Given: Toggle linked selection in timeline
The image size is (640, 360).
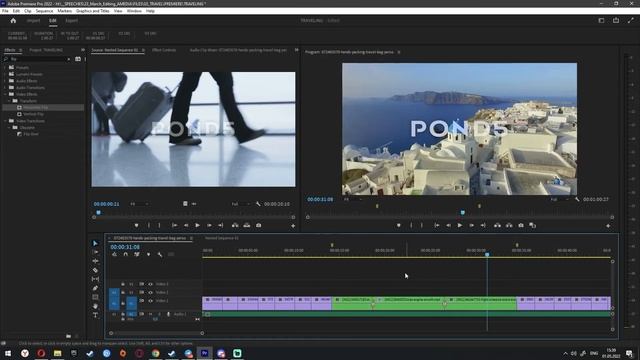Looking at the screenshot, I should (x=137, y=255).
